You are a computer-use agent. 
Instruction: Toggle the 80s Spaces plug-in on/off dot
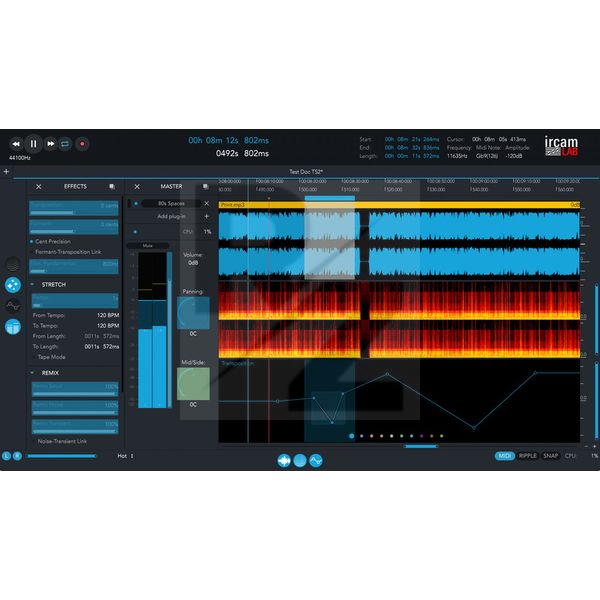[x=136, y=204]
